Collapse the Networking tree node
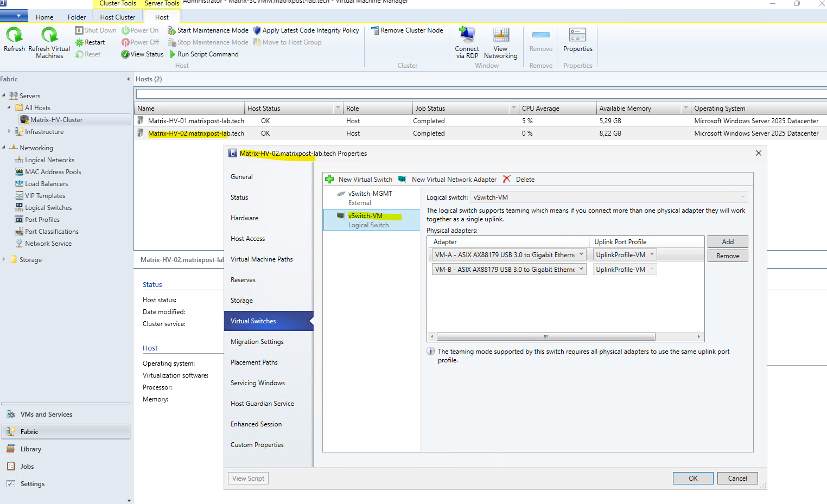 [x=4, y=148]
